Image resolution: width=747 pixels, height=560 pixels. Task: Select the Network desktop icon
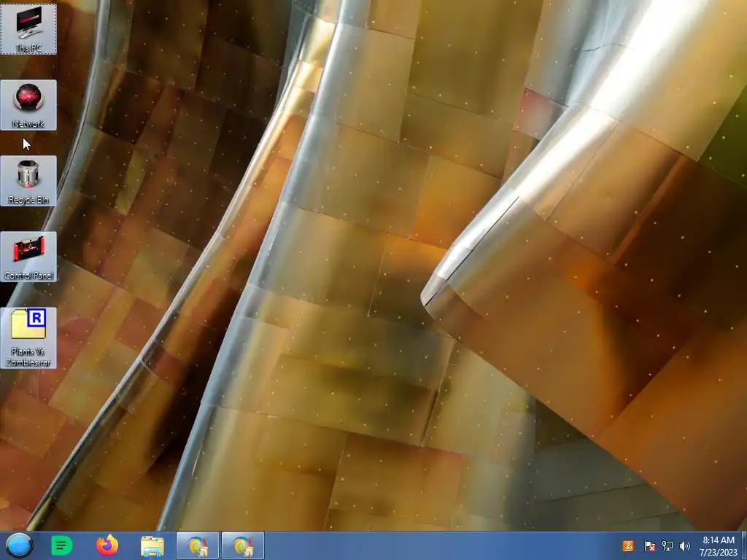point(28,105)
